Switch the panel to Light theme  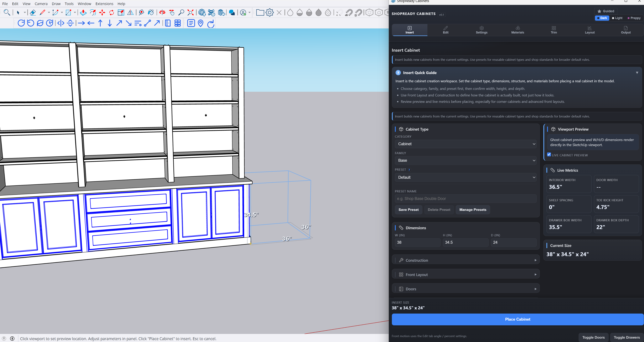[617, 18]
